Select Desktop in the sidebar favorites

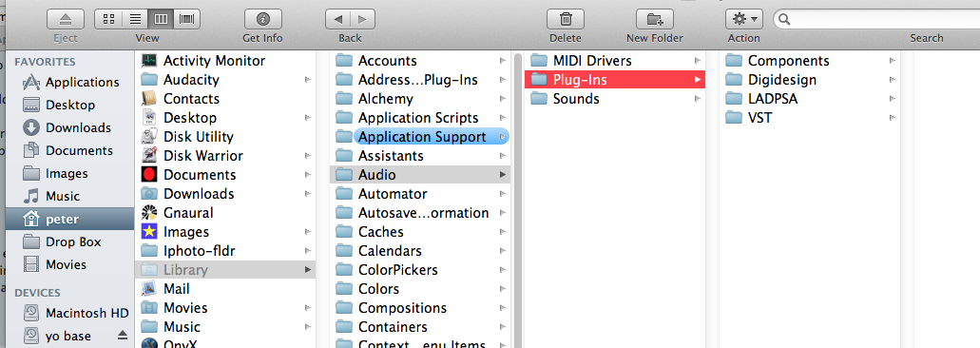(x=69, y=105)
